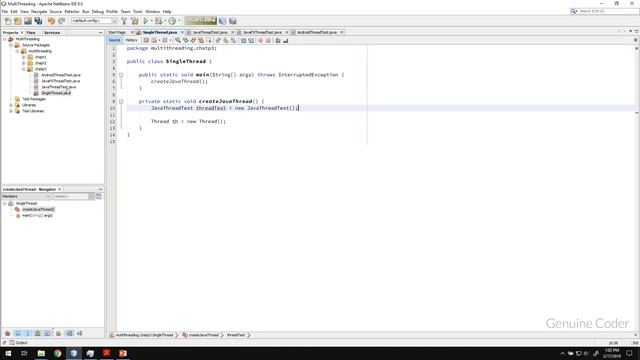640x360 pixels.
Task: Click the Profile Project toolbar icon
Action: pos(172,21)
